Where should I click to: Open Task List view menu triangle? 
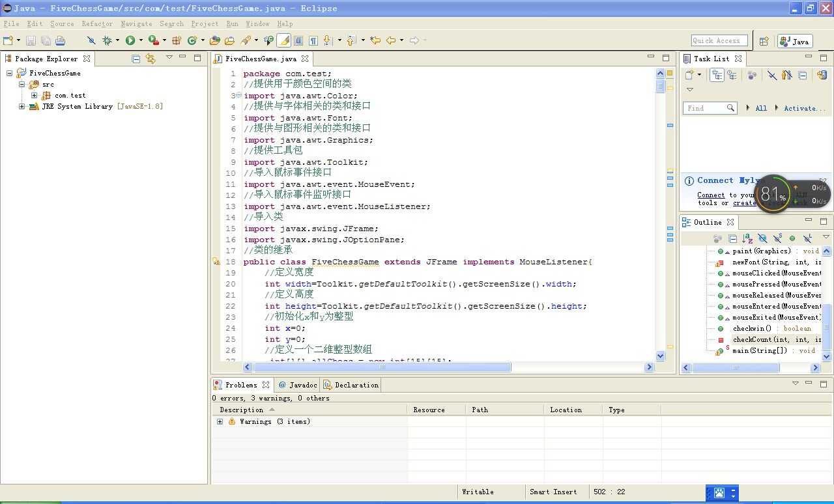click(690, 89)
